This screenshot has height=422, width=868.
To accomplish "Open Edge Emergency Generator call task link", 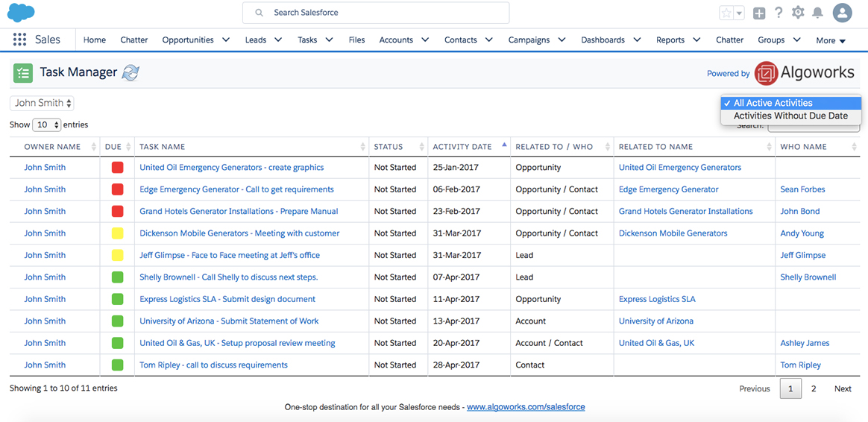I will [x=236, y=189].
